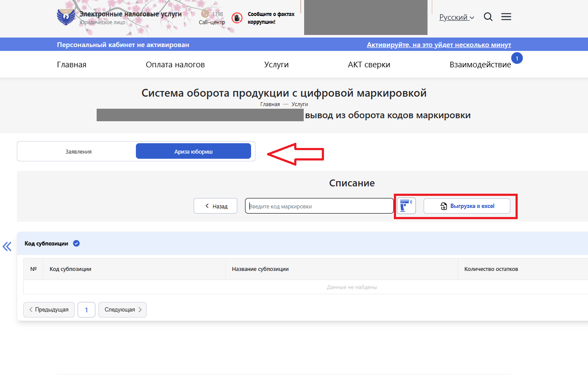Open Оплата налогов menu item
Image resolution: width=588 pixels, height=390 pixels.
[x=175, y=64]
